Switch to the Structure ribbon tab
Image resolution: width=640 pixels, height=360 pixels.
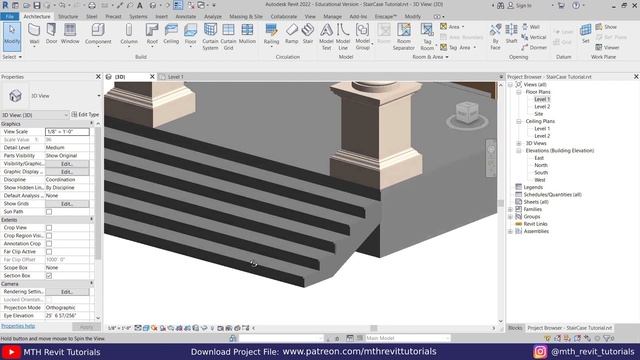coord(68,16)
